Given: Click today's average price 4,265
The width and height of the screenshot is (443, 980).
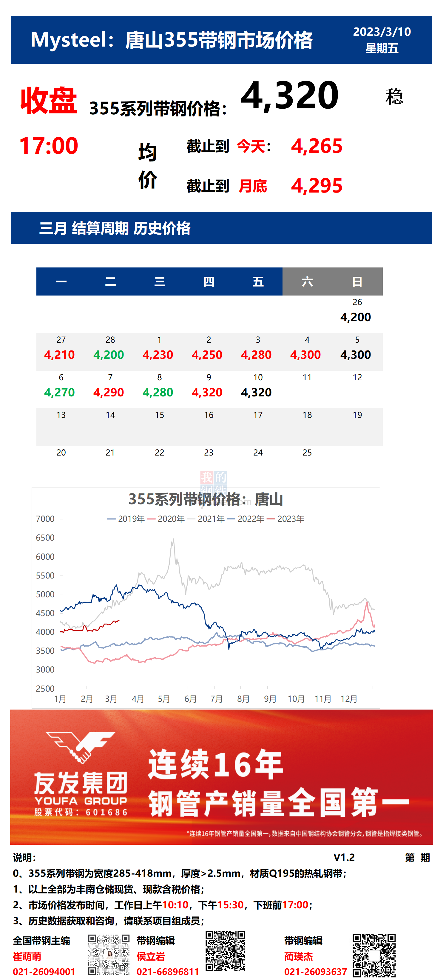Looking at the screenshot, I should (317, 146).
